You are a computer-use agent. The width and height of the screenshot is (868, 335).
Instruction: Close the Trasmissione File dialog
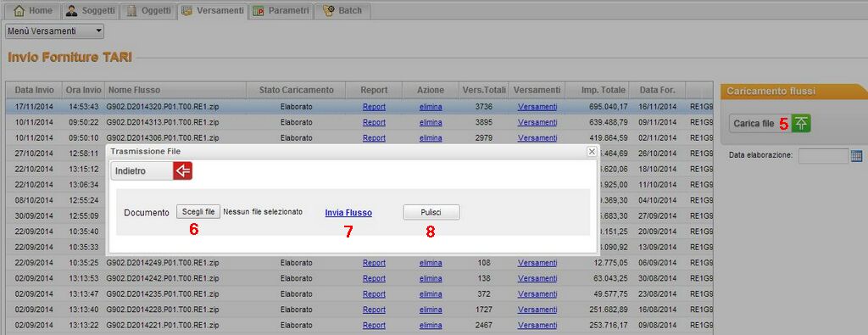pyautogui.click(x=592, y=151)
